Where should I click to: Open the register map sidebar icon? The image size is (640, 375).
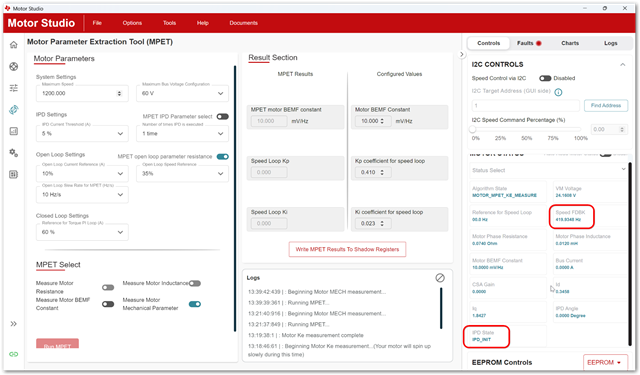pos(13,174)
